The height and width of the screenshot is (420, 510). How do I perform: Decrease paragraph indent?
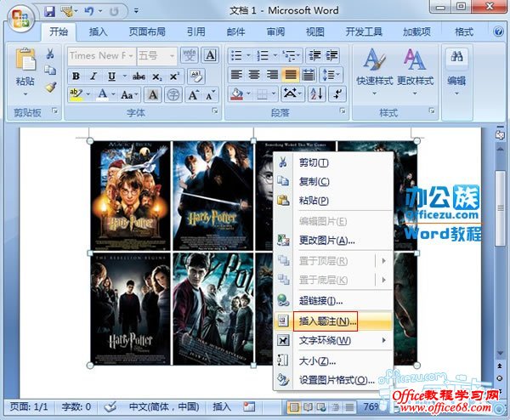[x=314, y=55]
